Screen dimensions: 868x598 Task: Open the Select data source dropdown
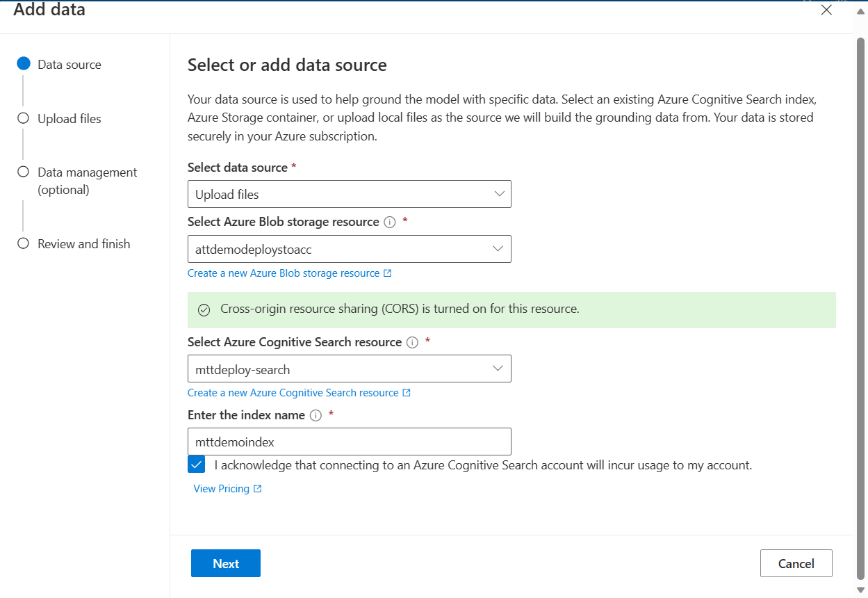coord(349,194)
